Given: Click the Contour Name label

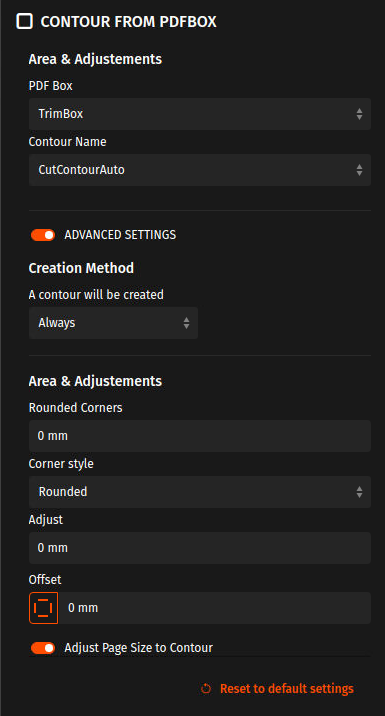Looking at the screenshot, I should [x=68, y=142].
